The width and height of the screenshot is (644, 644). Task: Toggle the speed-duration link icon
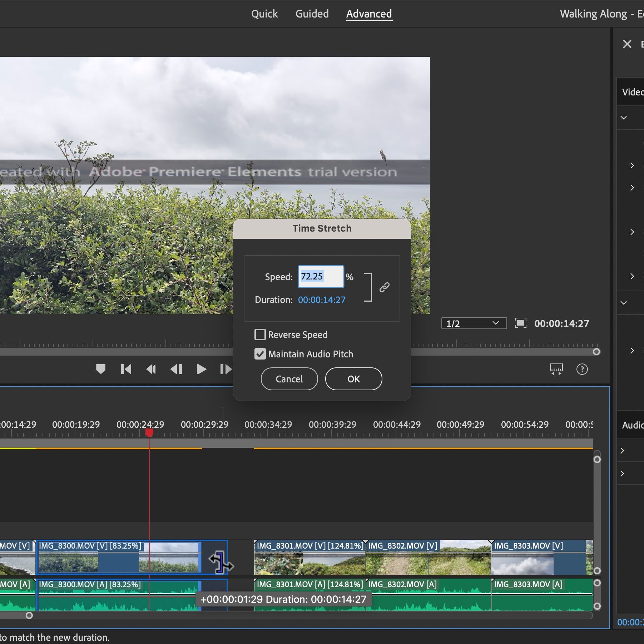tap(384, 287)
